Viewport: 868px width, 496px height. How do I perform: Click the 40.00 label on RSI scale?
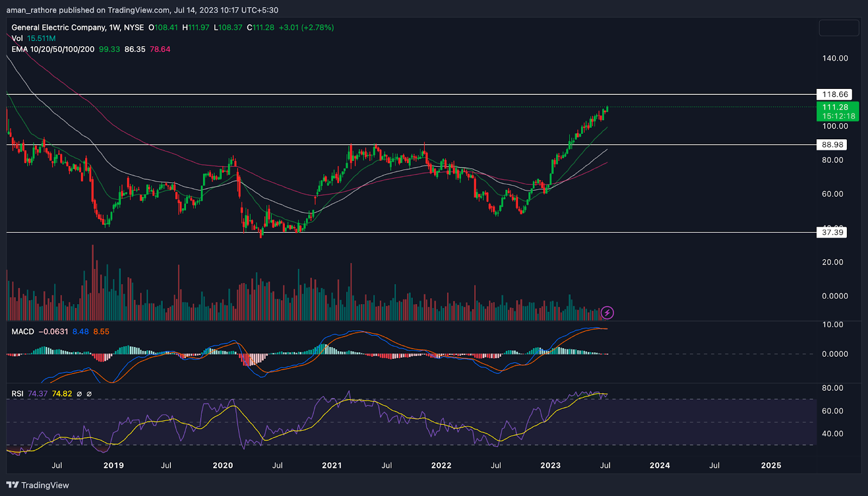coord(833,433)
